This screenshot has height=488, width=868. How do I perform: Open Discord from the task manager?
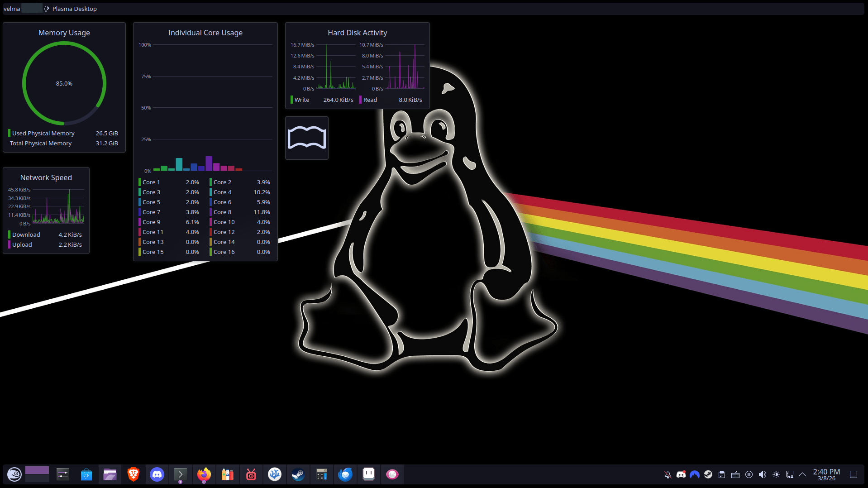(x=157, y=474)
